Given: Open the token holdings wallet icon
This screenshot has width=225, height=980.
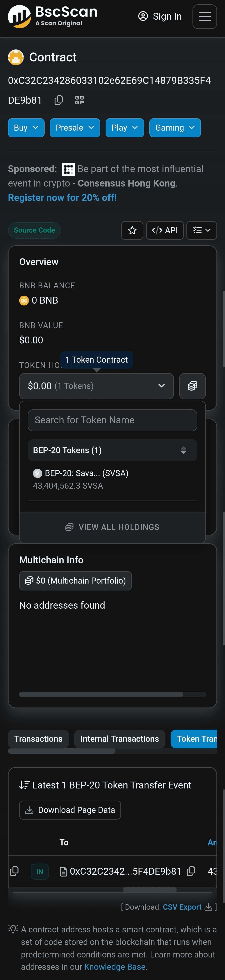Looking at the screenshot, I should point(192,386).
